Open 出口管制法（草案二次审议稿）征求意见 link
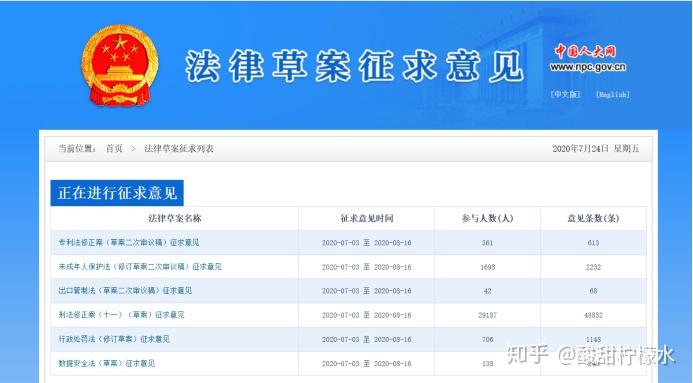The width and height of the screenshot is (693, 383). point(125,291)
